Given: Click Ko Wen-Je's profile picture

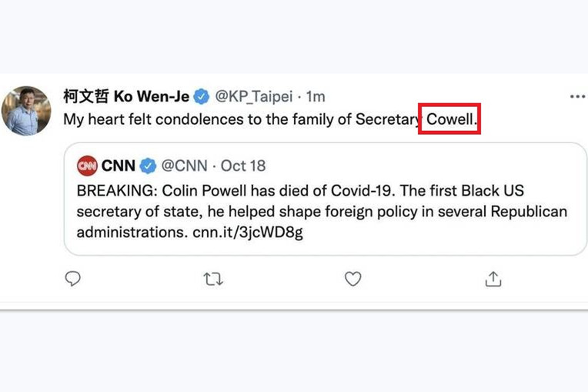Looking at the screenshot, I should click(x=26, y=110).
